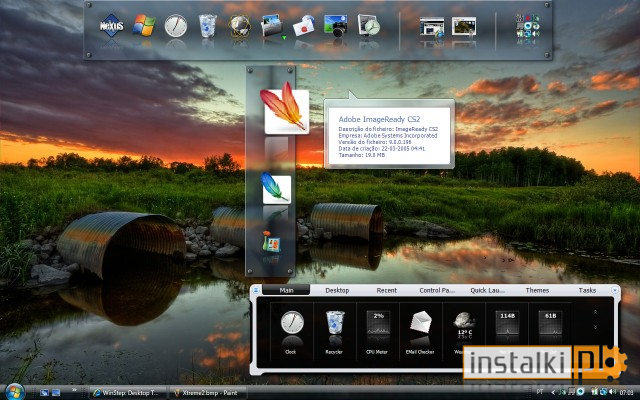Launch the blue feather Photoshop icon
The image size is (640, 400).
[276, 188]
